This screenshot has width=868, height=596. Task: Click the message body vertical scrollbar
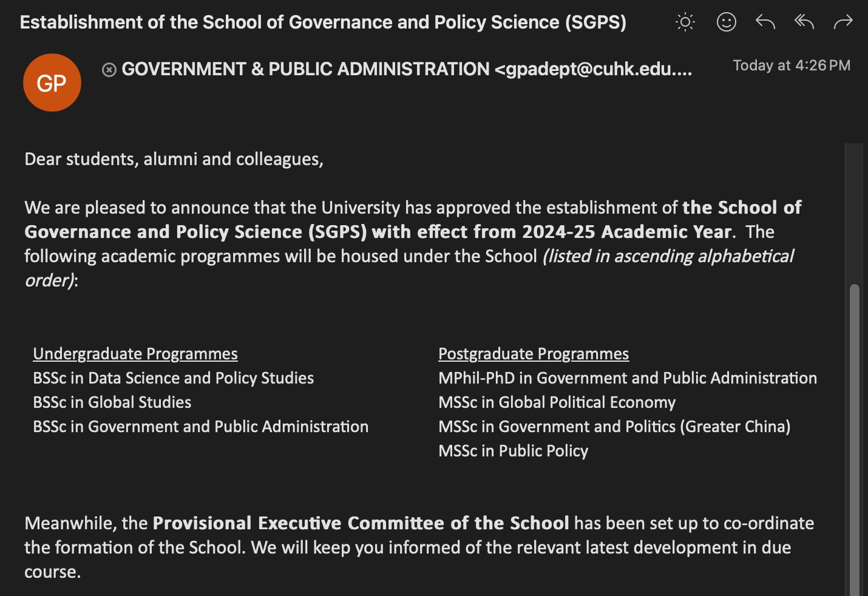854,437
